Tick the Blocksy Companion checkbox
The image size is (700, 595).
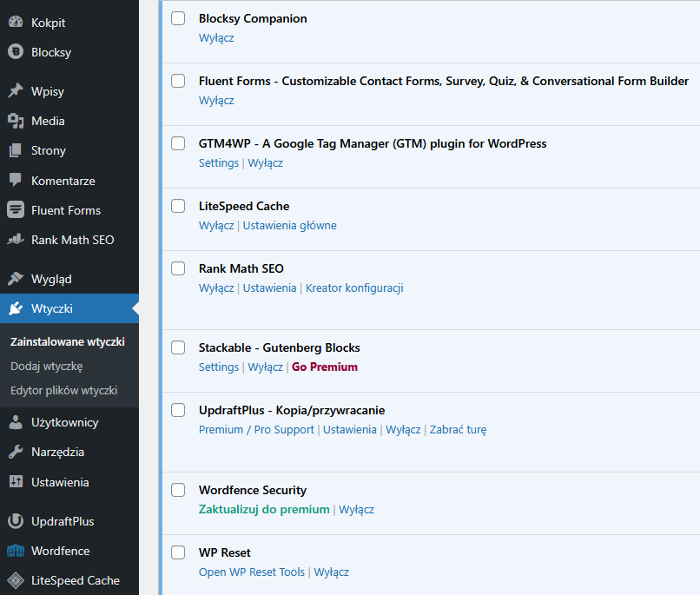pos(178,18)
